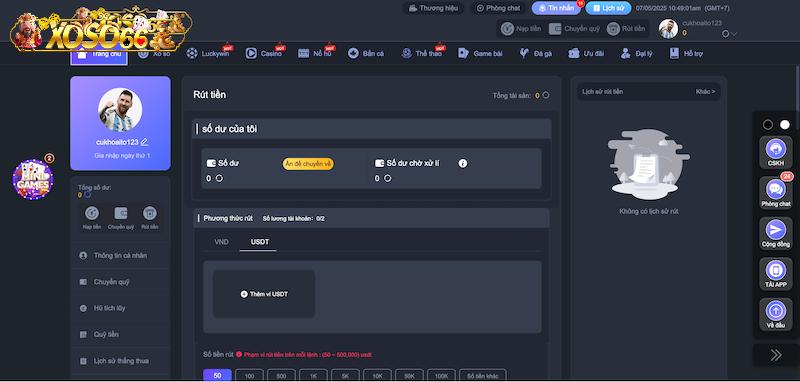Select the 100K amount preset
This screenshot has height=382, width=800.
tap(441, 375)
